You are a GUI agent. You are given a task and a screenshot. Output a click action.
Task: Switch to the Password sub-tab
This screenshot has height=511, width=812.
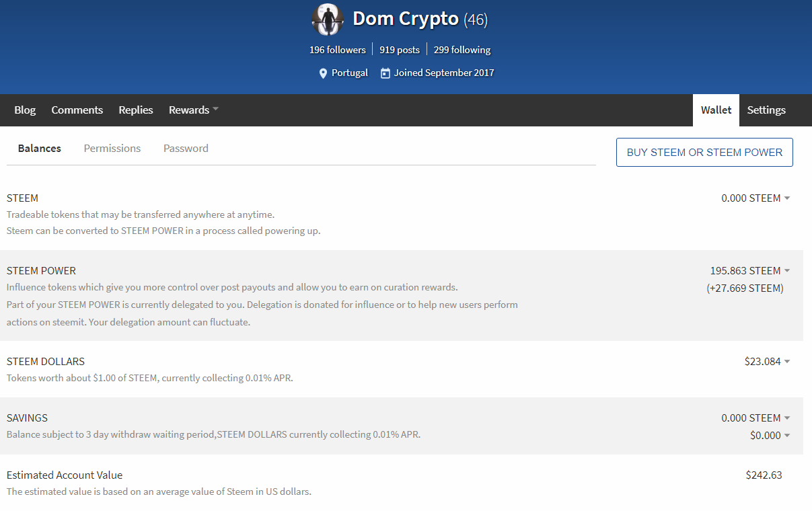click(186, 149)
